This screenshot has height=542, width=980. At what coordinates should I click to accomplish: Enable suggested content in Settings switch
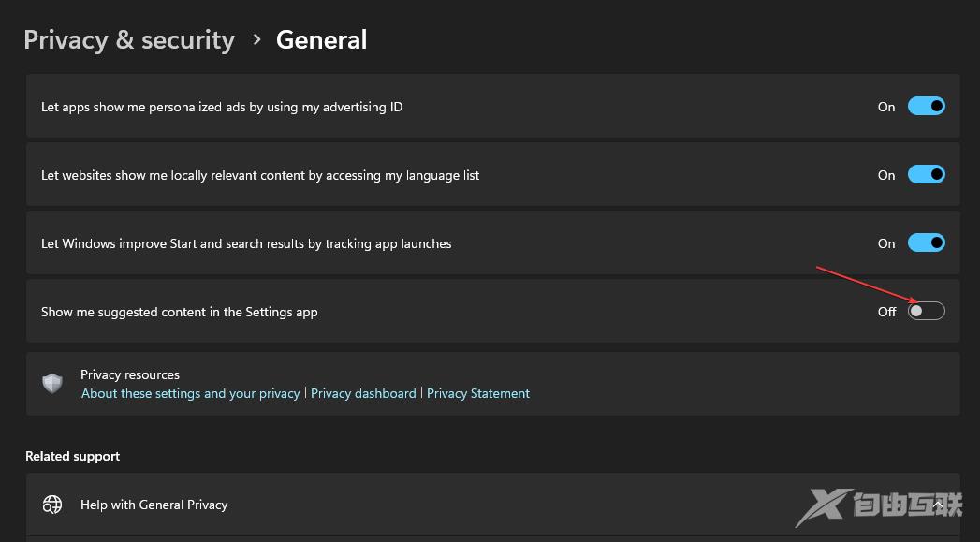click(x=926, y=312)
